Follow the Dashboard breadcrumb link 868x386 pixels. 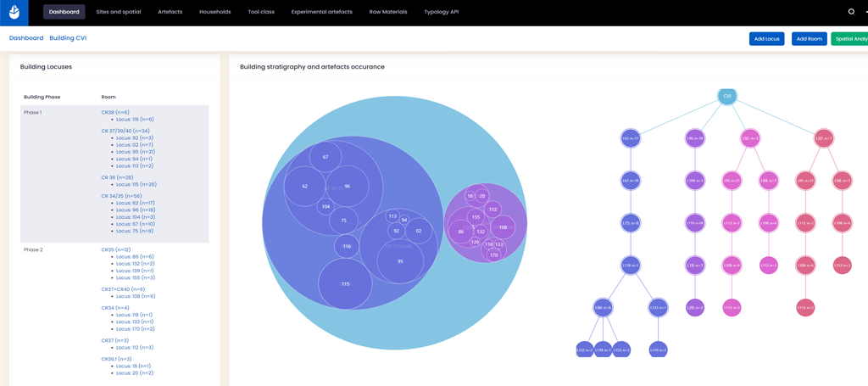coord(26,38)
